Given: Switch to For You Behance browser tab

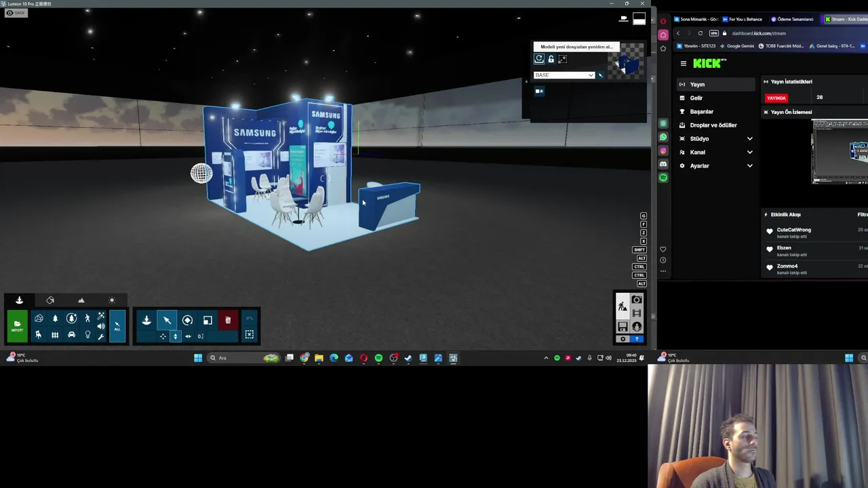Looking at the screenshot, I should click(x=742, y=19).
